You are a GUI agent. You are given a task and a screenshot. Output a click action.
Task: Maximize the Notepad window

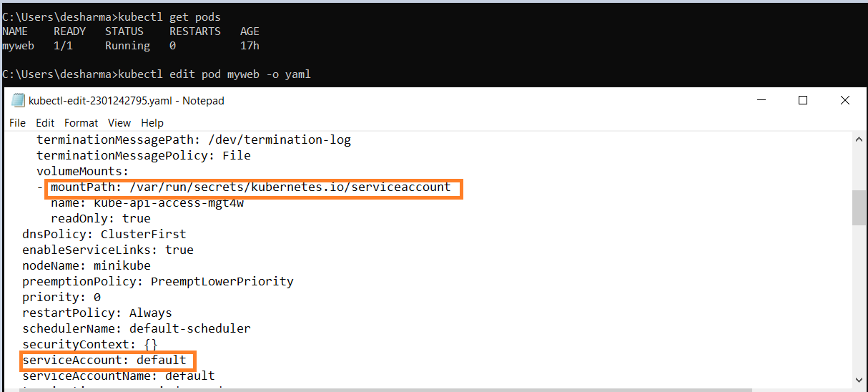click(x=803, y=101)
